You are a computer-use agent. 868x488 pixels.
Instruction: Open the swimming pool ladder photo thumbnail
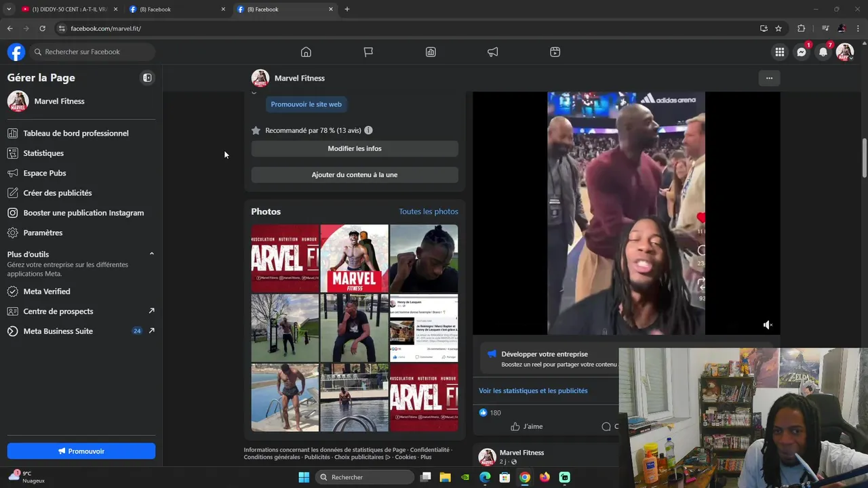click(354, 397)
